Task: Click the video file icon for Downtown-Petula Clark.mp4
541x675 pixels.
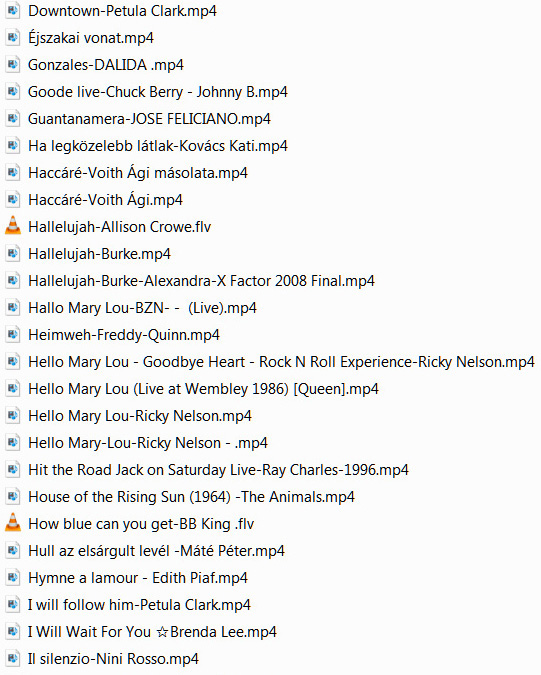Action: 13,10
